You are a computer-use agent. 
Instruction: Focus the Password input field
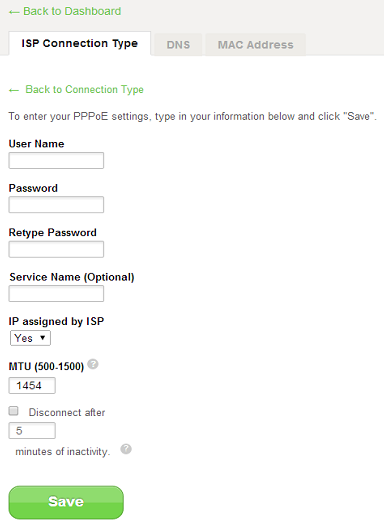56,205
